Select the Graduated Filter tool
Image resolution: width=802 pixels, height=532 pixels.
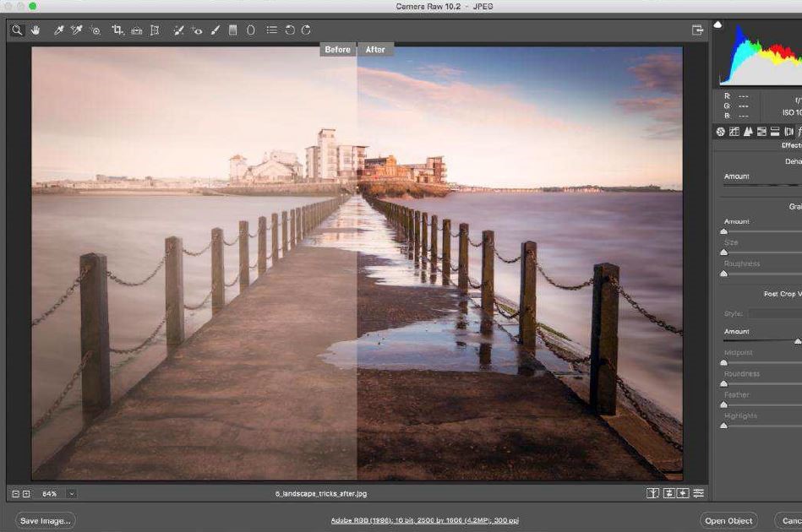(232, 30)
